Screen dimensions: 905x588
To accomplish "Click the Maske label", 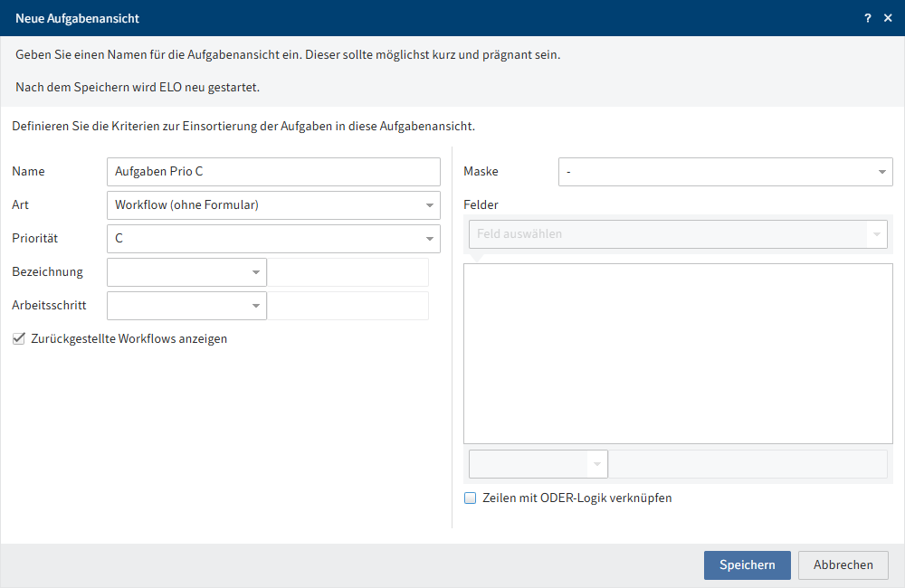I will coord(481,171).
